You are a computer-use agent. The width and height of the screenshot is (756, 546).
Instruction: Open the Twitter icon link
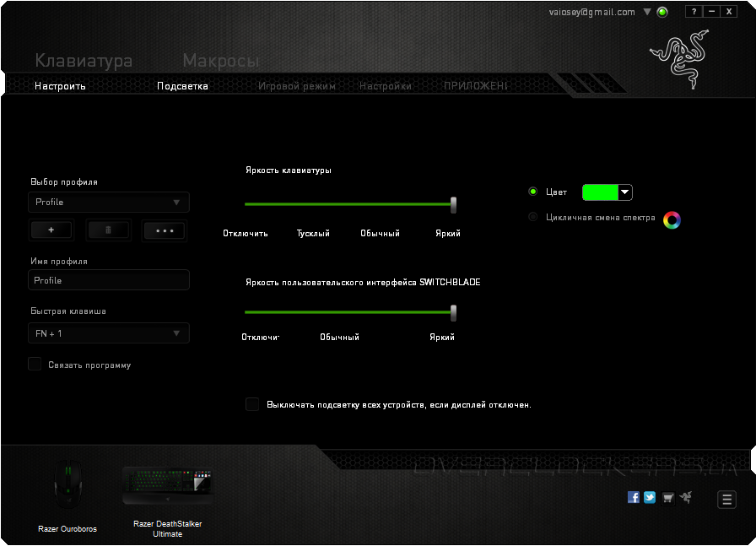click(650, 497)
